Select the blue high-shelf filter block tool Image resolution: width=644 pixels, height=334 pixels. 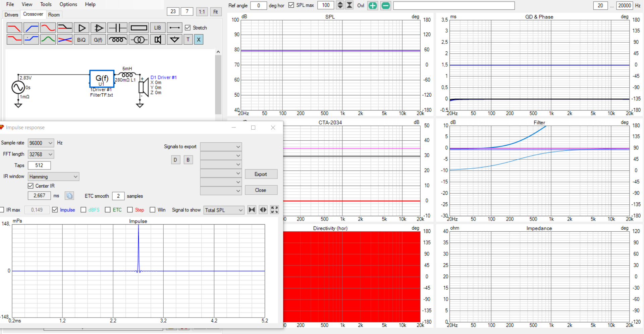click(31, 40)
